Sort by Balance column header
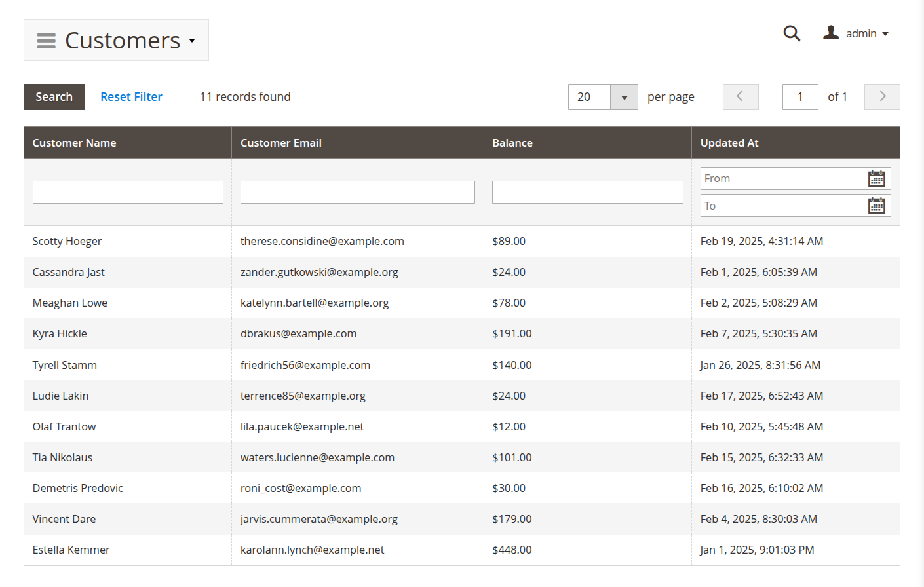The width and height of the screenshot is (924, 587). (x=512, y=143)
